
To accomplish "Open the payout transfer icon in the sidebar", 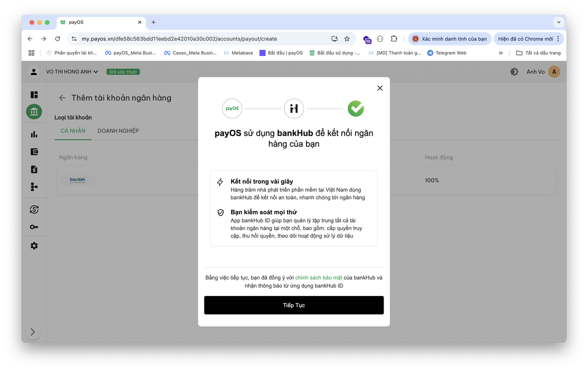I will tap(34, 210).
